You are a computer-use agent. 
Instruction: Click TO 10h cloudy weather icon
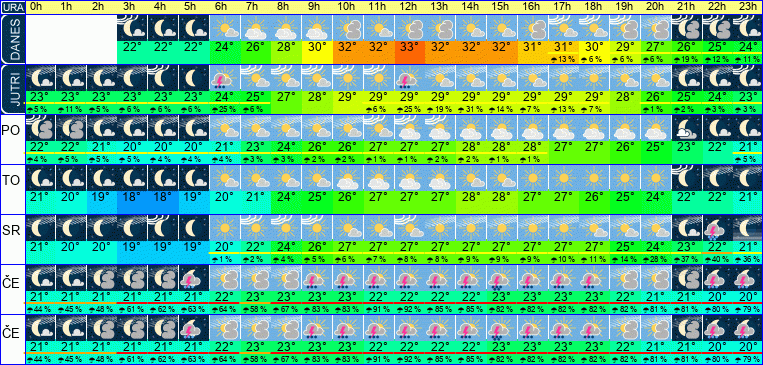(348, 178)
